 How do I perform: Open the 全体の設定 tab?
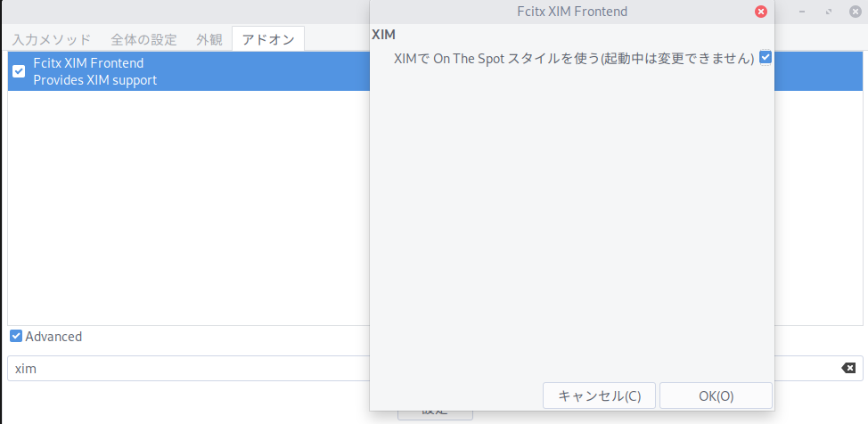[x=143, y=39]
